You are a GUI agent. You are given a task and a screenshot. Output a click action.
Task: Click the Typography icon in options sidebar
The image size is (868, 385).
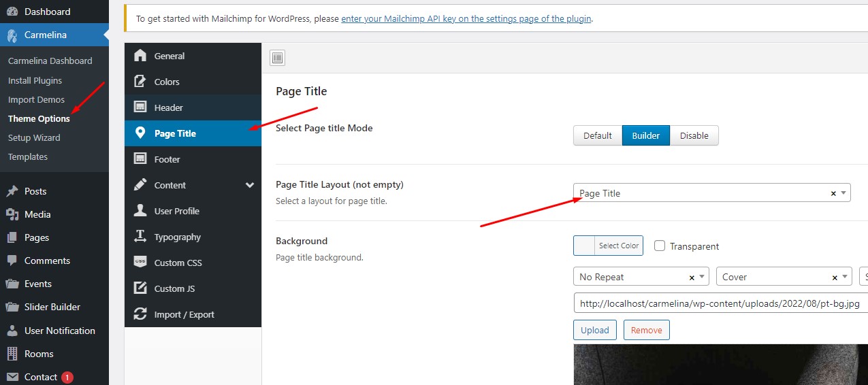[x=140, y=237]
